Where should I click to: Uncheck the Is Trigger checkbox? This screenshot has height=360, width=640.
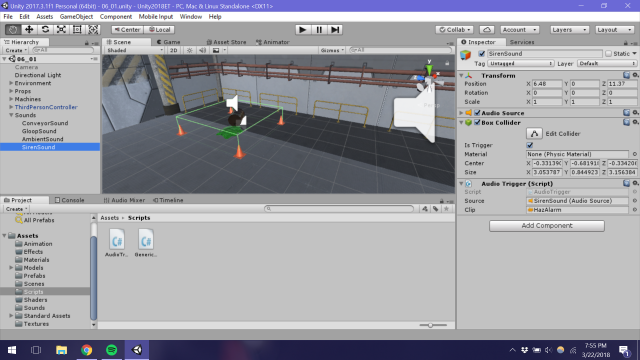tap(530, 145)
